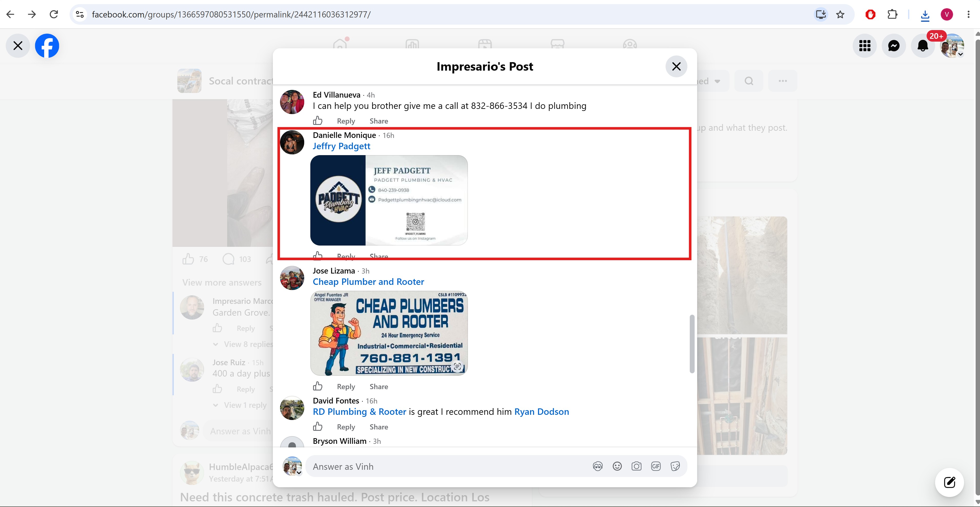The image size is (980, 507).
Task: Open the Jeffry Padgett tagged link
Action: click(x=341, y=146)
